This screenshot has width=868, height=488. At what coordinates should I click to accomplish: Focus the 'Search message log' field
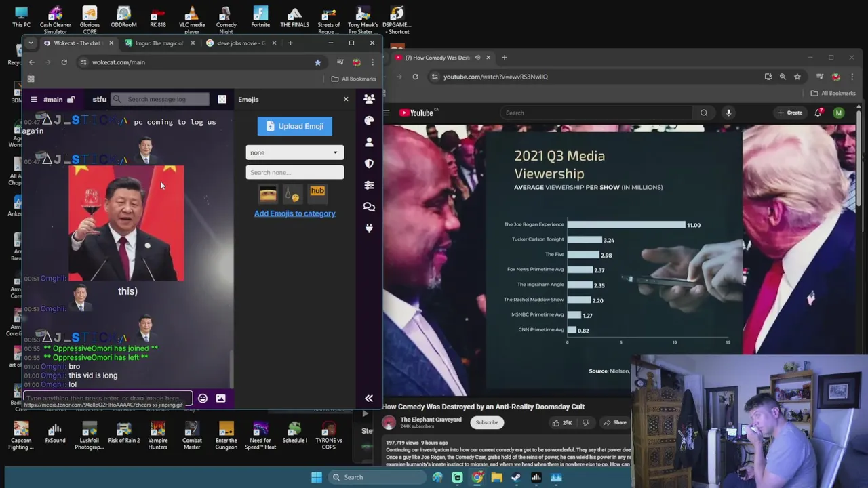pyautogui.click(x=161, y=100)
